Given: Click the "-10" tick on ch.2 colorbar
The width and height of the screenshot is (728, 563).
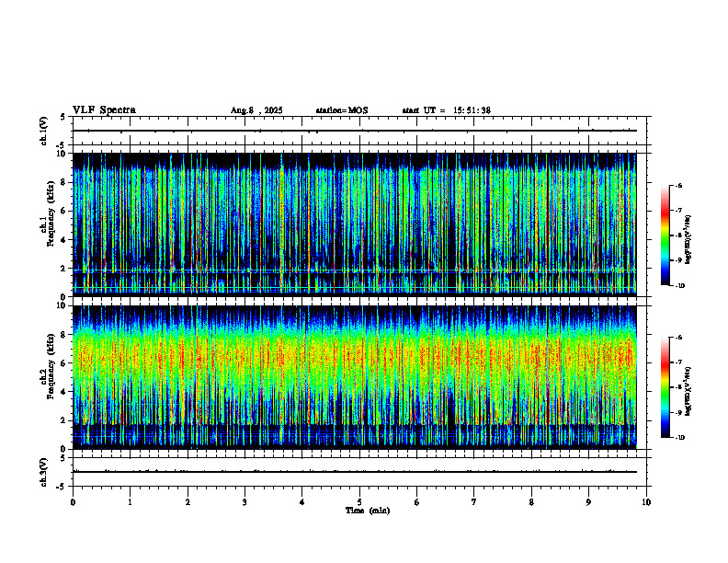Looking at the screenshot, I should pos(679,438).
